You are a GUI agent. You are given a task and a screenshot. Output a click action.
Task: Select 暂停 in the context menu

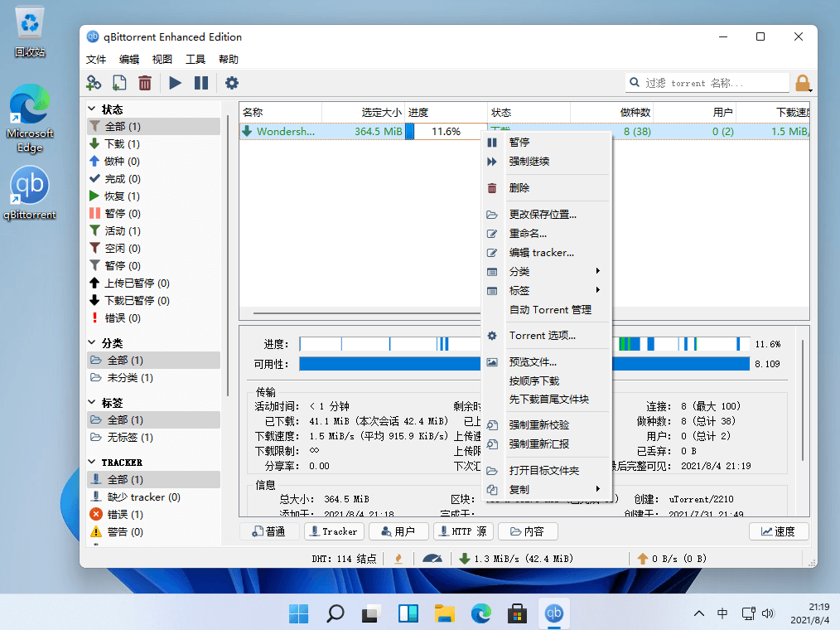547,142
